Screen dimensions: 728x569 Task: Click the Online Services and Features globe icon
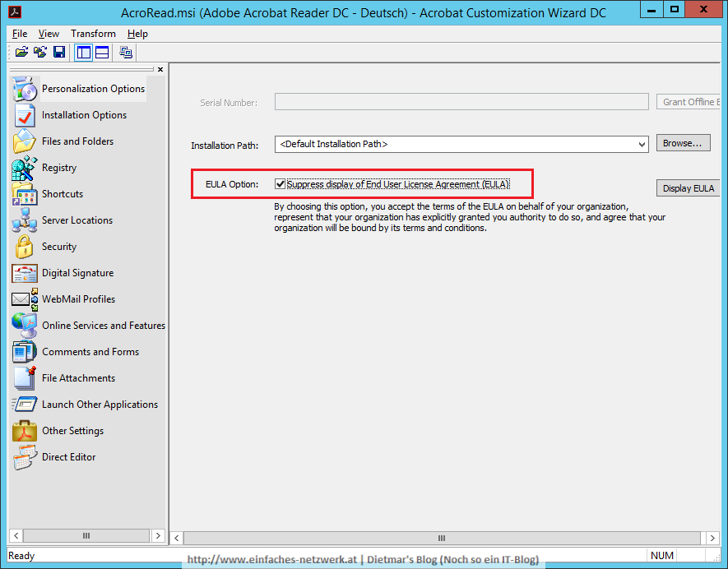25,326
